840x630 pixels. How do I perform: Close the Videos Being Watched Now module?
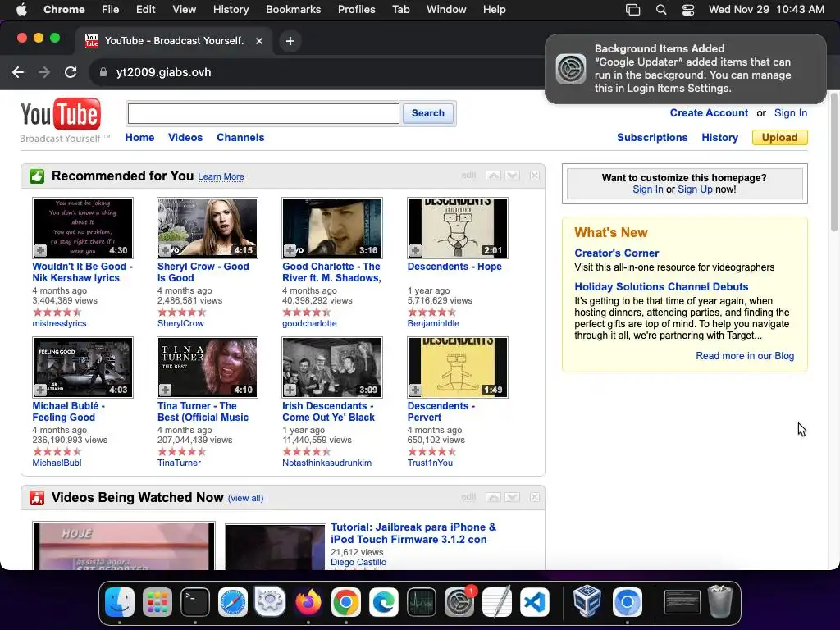(535, 497)
